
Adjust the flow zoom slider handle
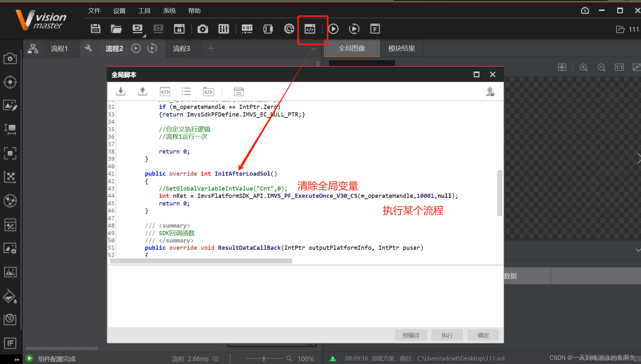pos(264,359)
